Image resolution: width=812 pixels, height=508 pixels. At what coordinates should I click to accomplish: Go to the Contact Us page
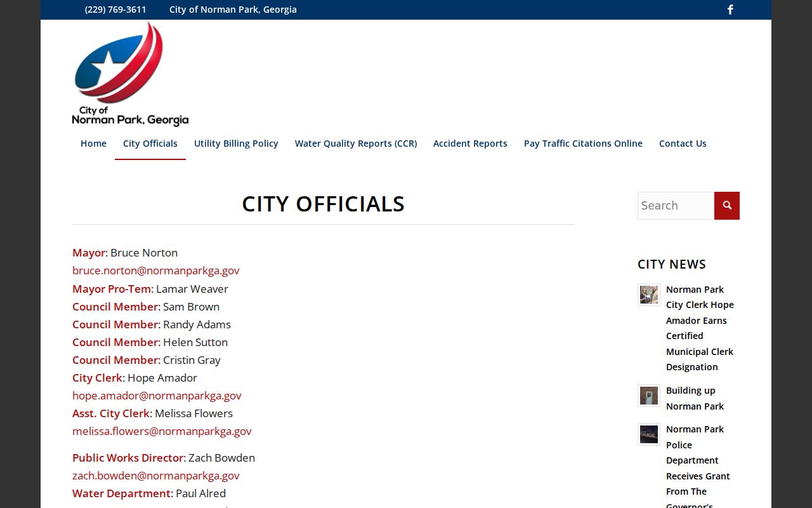pos(683,144)
